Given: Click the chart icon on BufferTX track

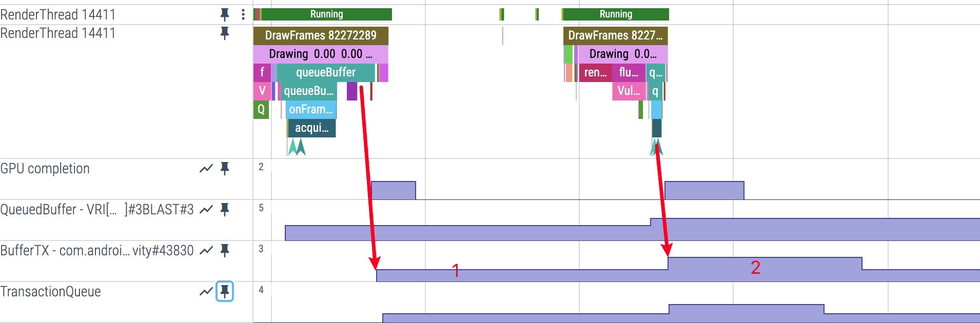Looking at the screenshot, I should pyautogui.click(x=206, y=250).
